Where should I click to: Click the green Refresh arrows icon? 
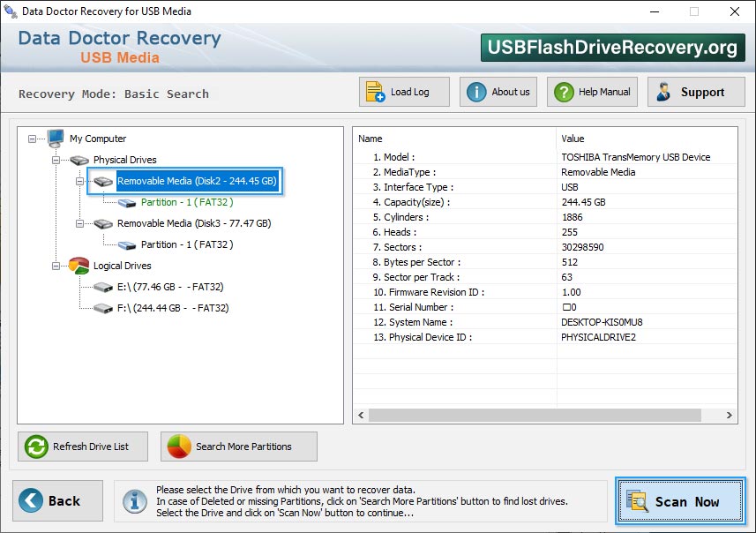[36, 447]
